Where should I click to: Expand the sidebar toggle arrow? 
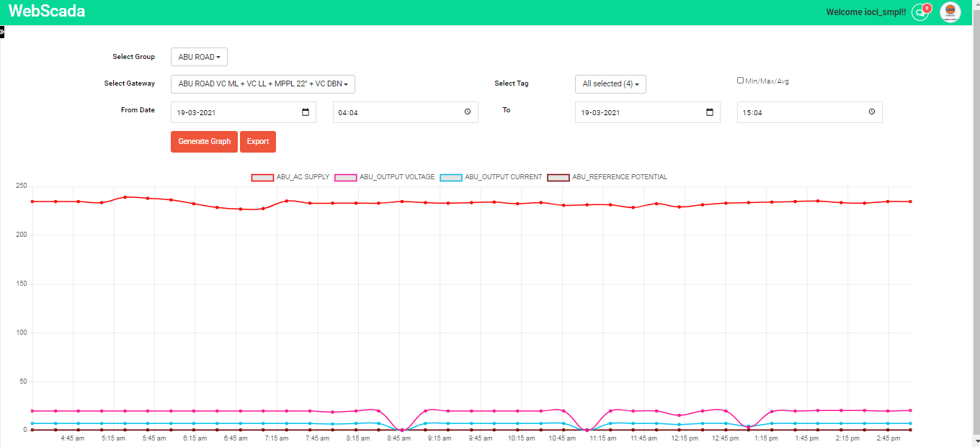(x=2, y=32)
